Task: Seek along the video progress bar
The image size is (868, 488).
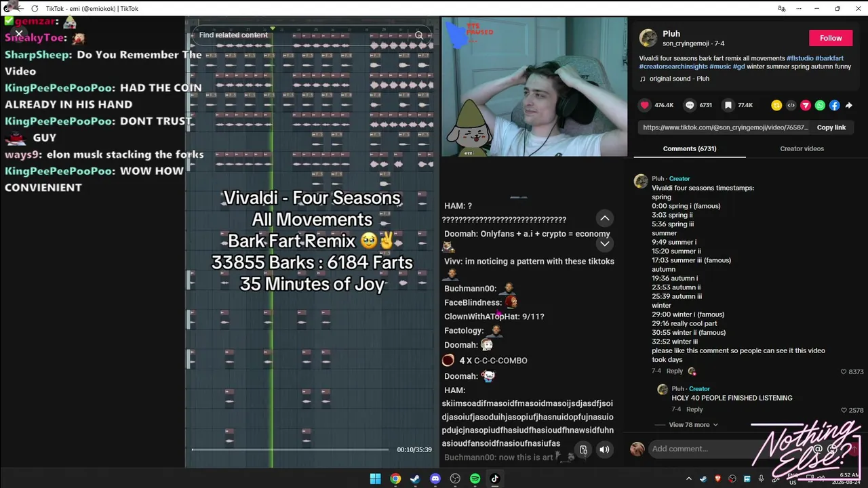Action: pyautogui.click(x=290, y=449)
